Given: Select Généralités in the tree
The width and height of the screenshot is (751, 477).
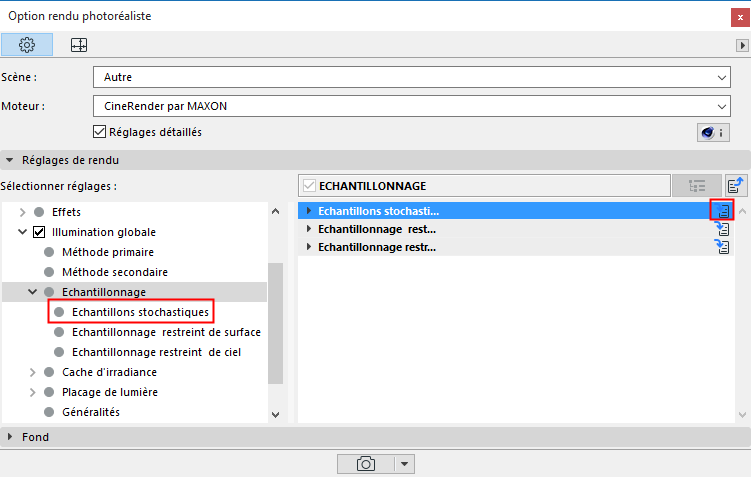Looking at the screenshot, I should 91,412.
